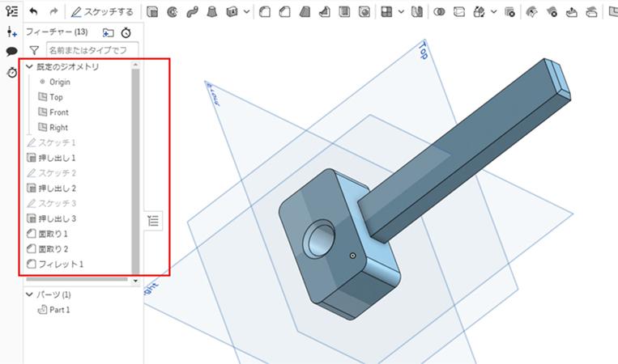618x364 pixels.
Task: Select the Extrude tool in the toolbar
Action: 152,12
